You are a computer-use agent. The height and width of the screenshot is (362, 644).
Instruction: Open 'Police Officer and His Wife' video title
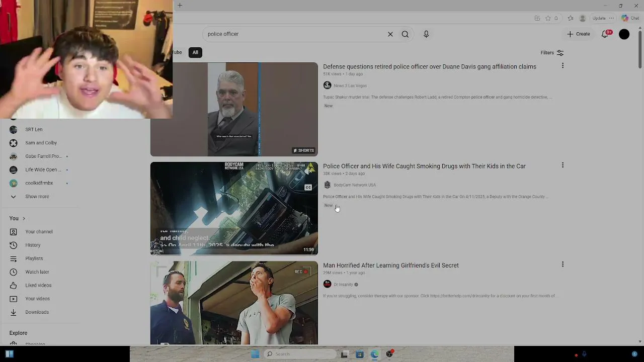(x=424, y=166)
